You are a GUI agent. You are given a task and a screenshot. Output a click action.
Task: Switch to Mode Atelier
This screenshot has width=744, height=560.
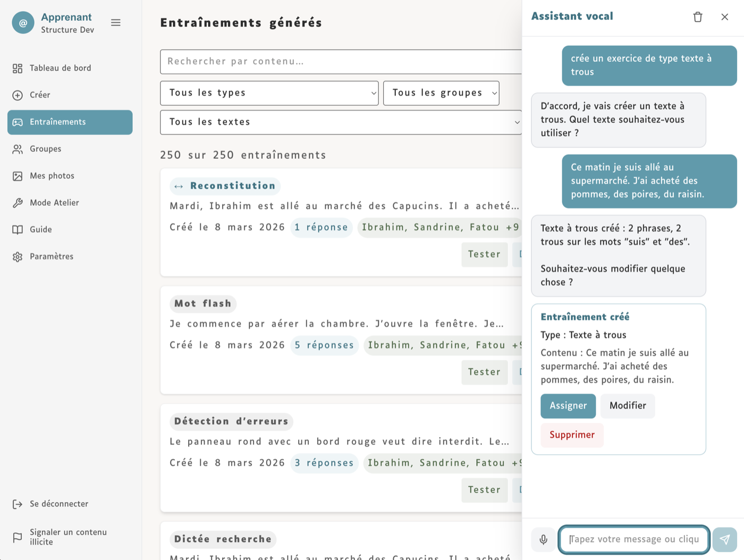pos(54,202)
